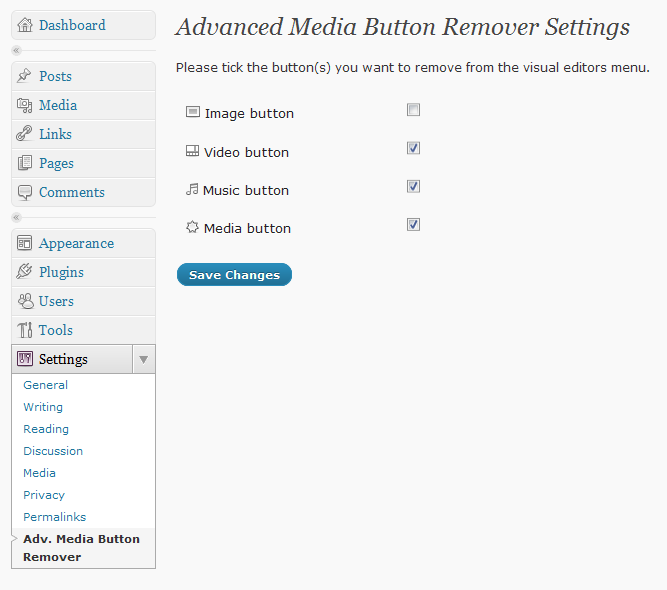The height and width of the screenshot is (590, 667).
Task: Click the Tools wrench icon
Action: click(26, 330)
